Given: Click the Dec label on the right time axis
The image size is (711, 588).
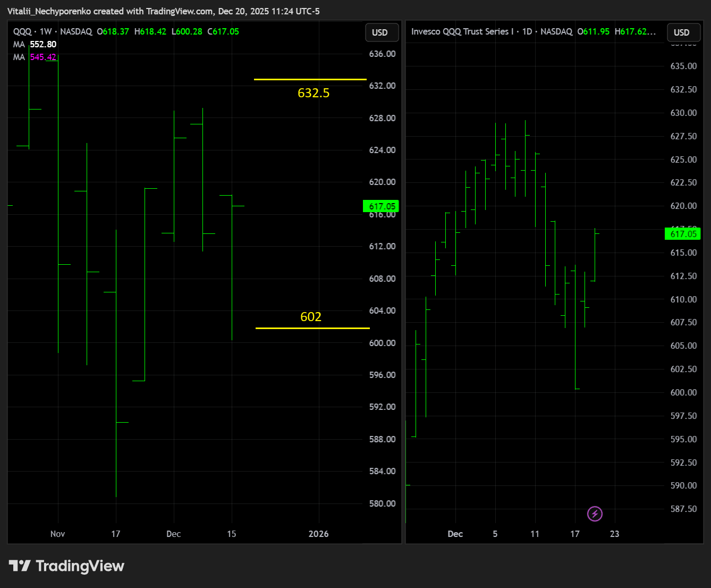Looking at the screenshot, I should point(455,534).
